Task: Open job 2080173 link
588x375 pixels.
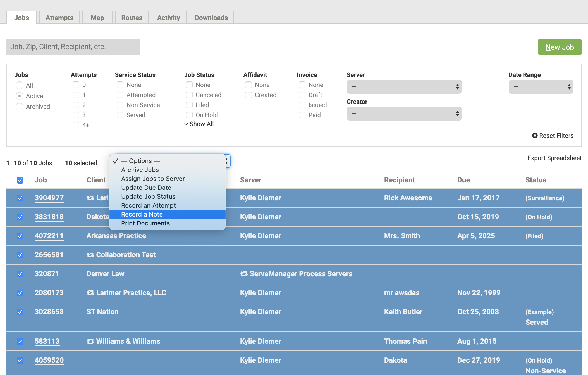Action: (49, 293)
